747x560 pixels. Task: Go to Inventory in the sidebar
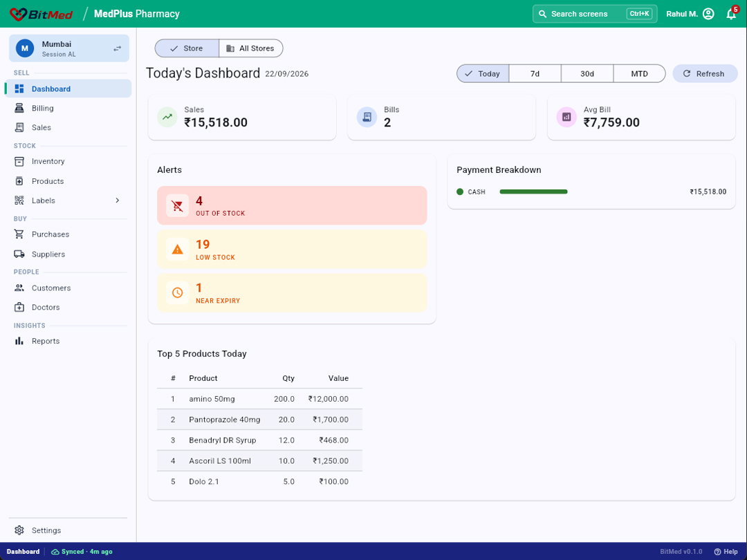(68, 161)
